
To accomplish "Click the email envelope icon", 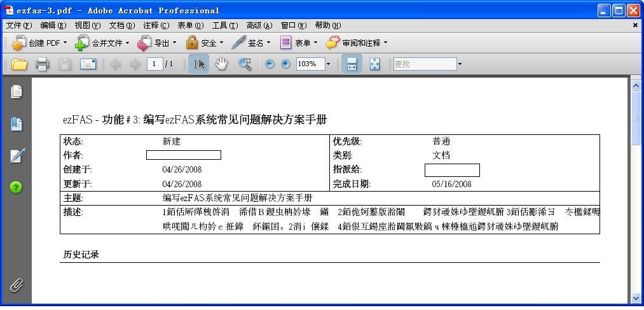I will [88, 64].
